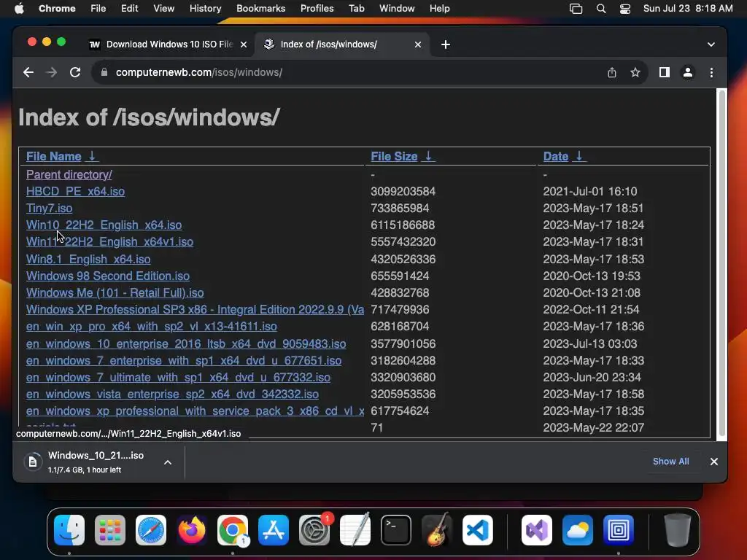Open GarageBand from the dock

437,530
